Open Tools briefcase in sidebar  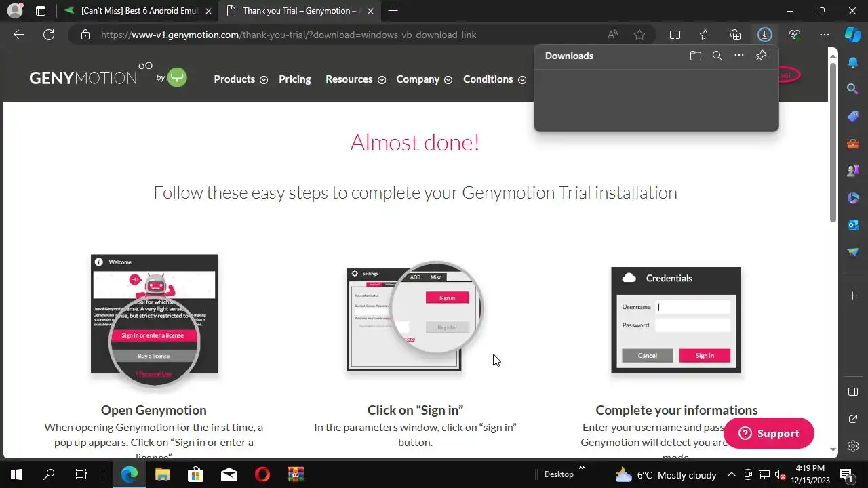(853, 144)
